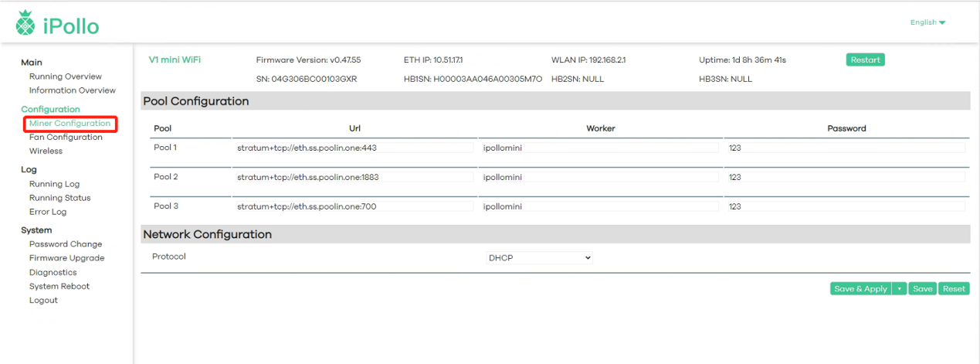Click the Save & Apply button
Image resolution: width=980 pixels, height=364 pixels.
click(860, 289)
